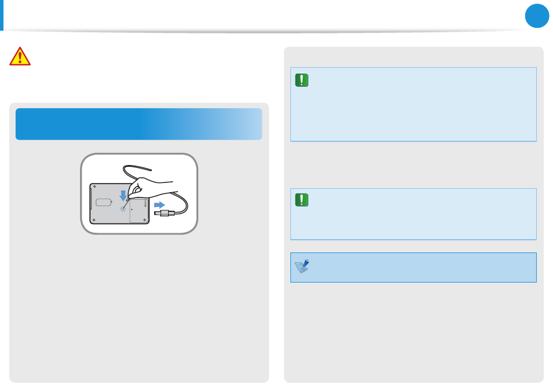
Task: Click the blue downward arrow in illustration
Action: pos(123,196)
